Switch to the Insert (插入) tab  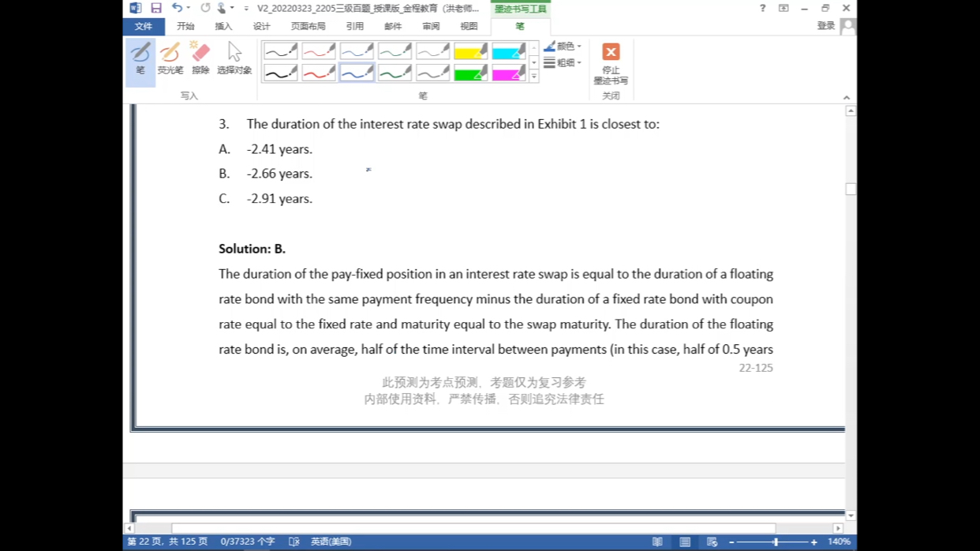coord(224,26)
